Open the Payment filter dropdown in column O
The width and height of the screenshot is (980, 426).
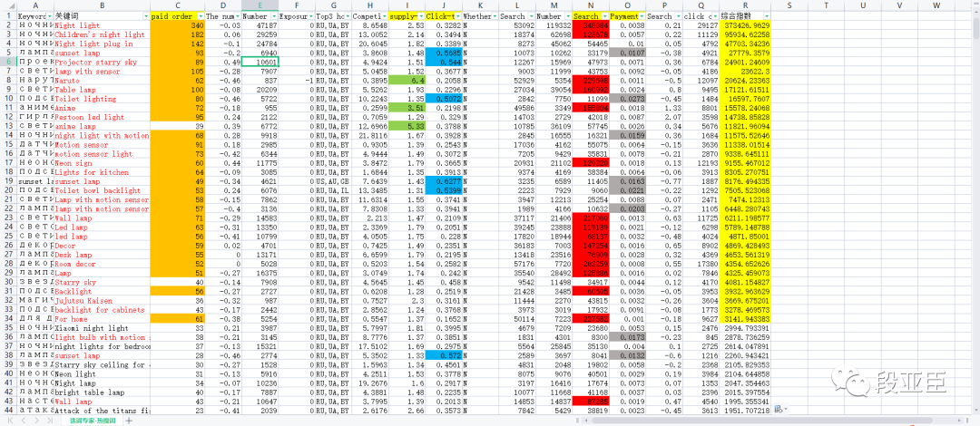point(642,16)
